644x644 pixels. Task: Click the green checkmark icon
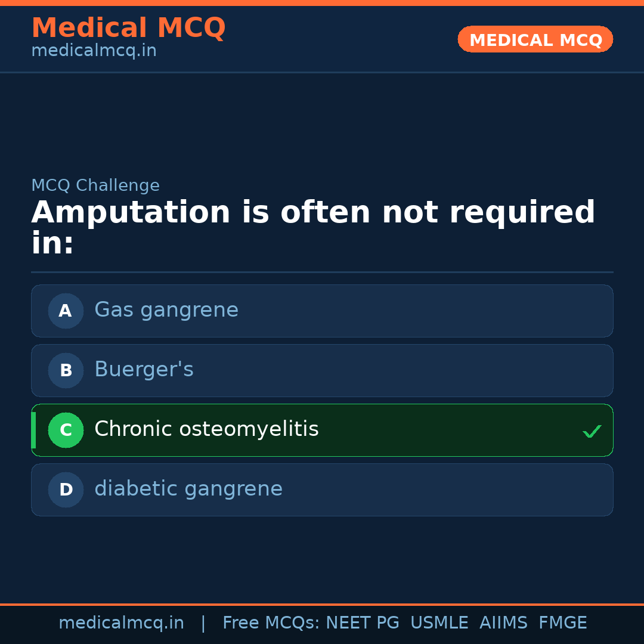click(x=592, y=431)
